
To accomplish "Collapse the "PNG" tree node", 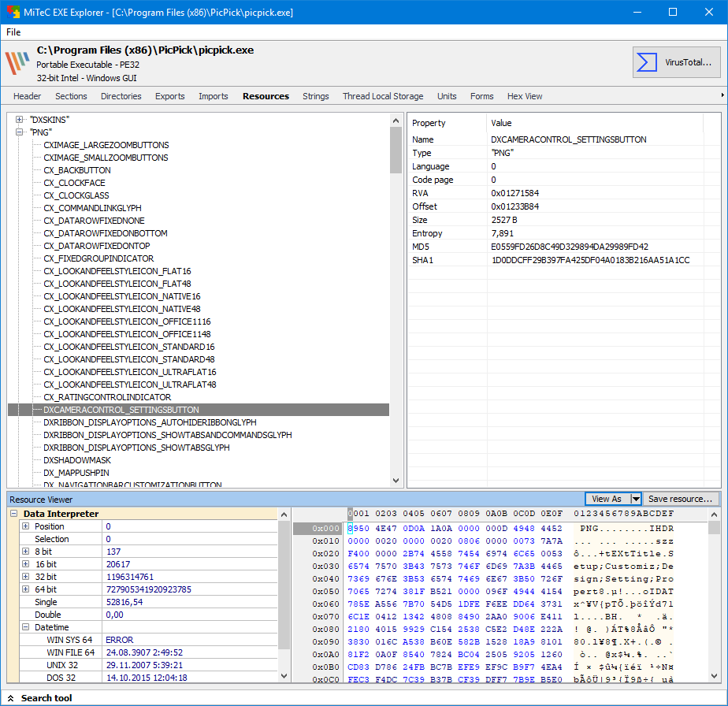I will 19,132.
